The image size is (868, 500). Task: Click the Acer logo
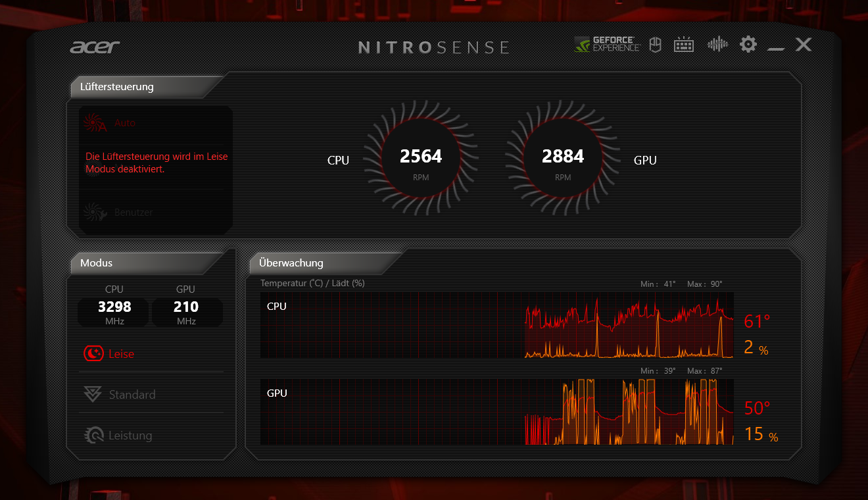(95, 47)
